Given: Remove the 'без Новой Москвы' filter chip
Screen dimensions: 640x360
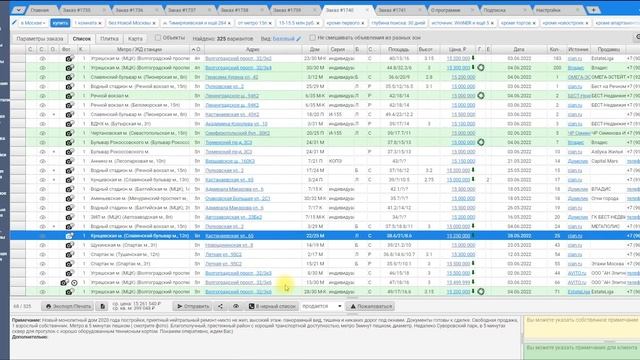Looking at the screenshot, I should coord(154,23).
